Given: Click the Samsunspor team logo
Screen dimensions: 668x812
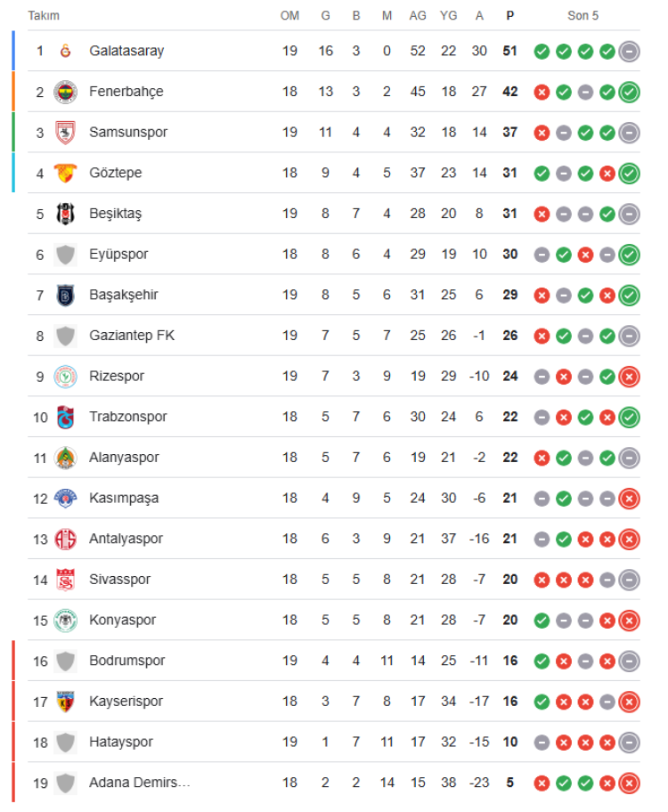Looking at the screenshot, I should pos(65,133).
